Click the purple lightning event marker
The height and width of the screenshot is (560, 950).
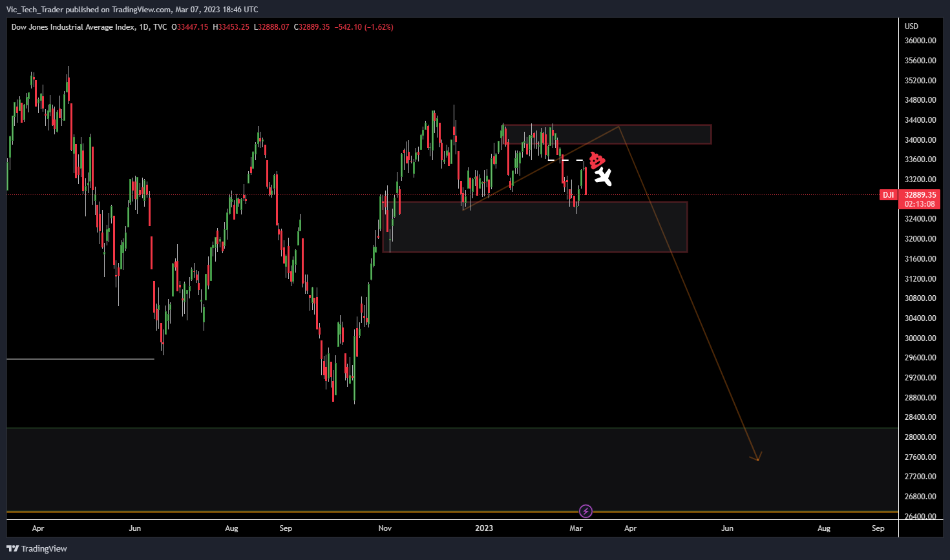586,512
